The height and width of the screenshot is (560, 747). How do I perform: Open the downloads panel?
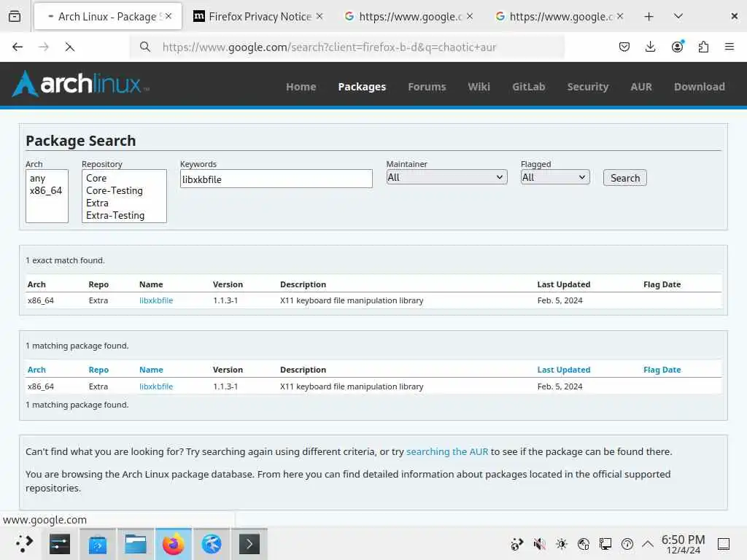tap(650, 47)
